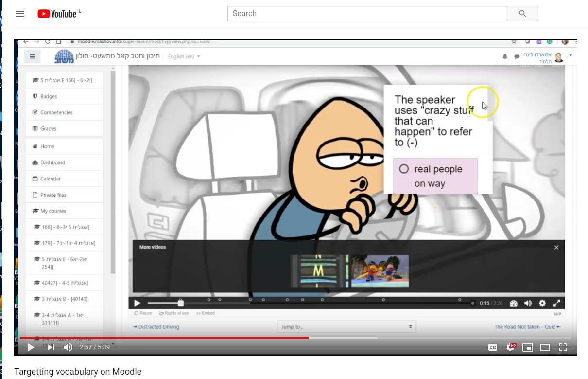This screenshot has height=379, width=588.
Task: Expand the Moodle user menu arrow
Action: click(x=571, y=56)
